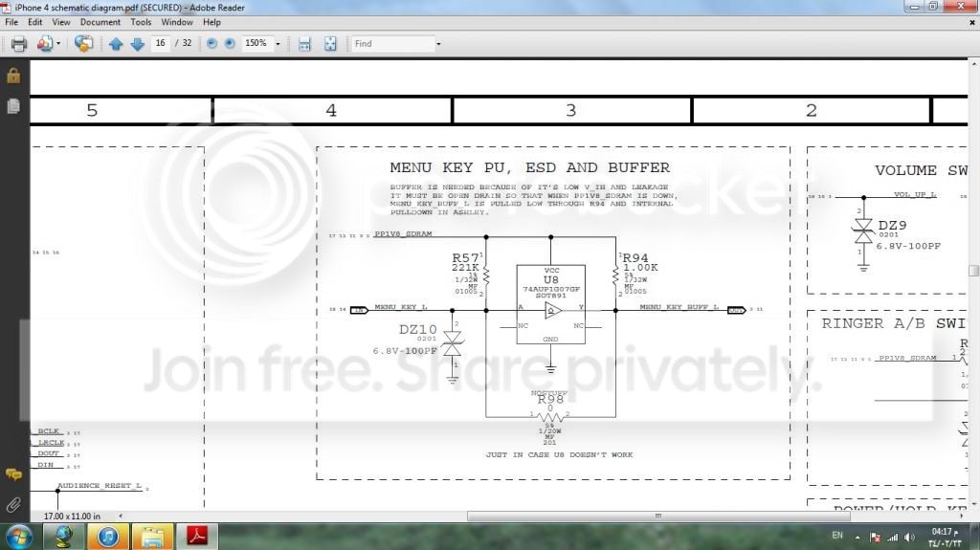Open the Comments panel in sidebar
This screenshot has height=550, width=980.
pos(13,474)
